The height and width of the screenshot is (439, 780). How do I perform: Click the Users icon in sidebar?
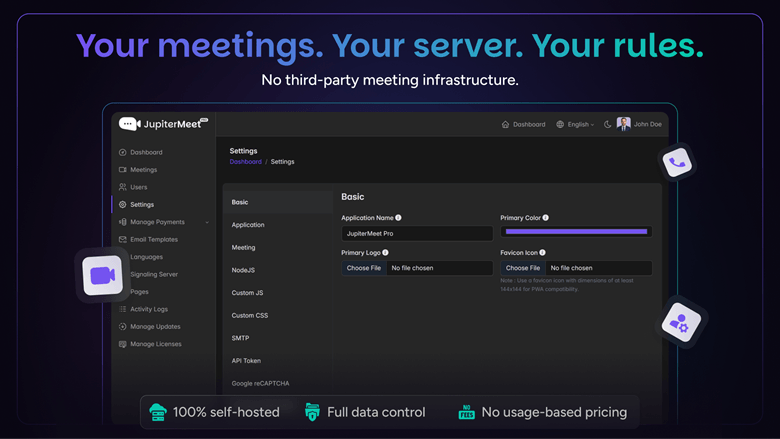pyautogui.click(x=122, y=187)
